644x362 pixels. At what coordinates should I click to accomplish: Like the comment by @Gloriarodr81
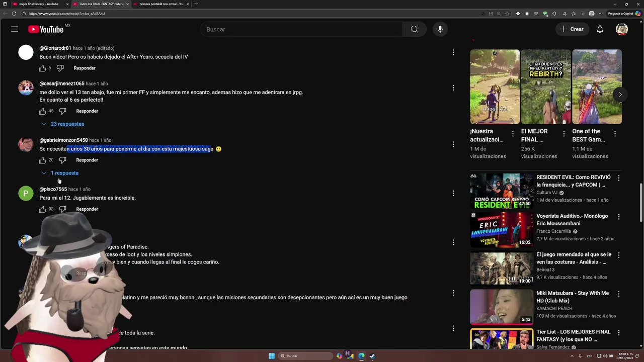(43, 68)
